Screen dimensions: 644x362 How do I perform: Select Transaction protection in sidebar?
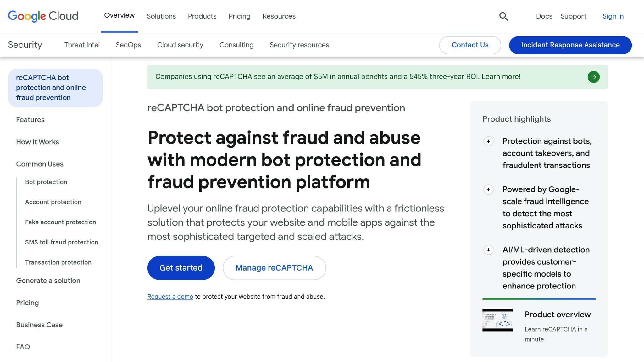58,262
